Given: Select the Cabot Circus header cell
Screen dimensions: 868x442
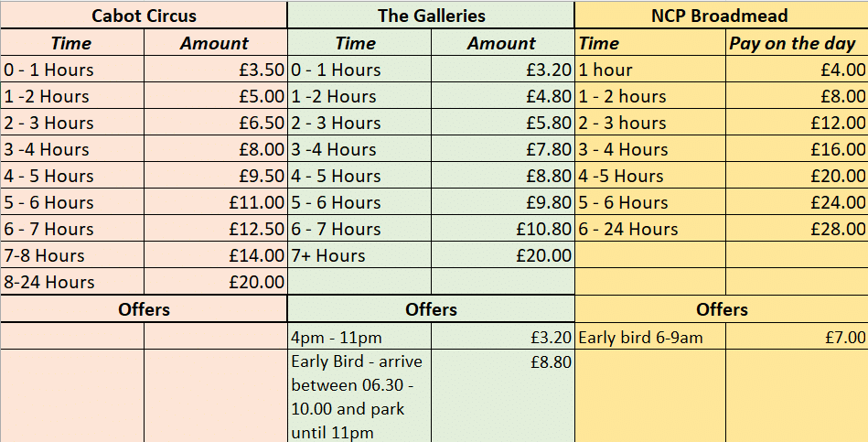Looking at the screenshot, I should (x=144, y=16).
